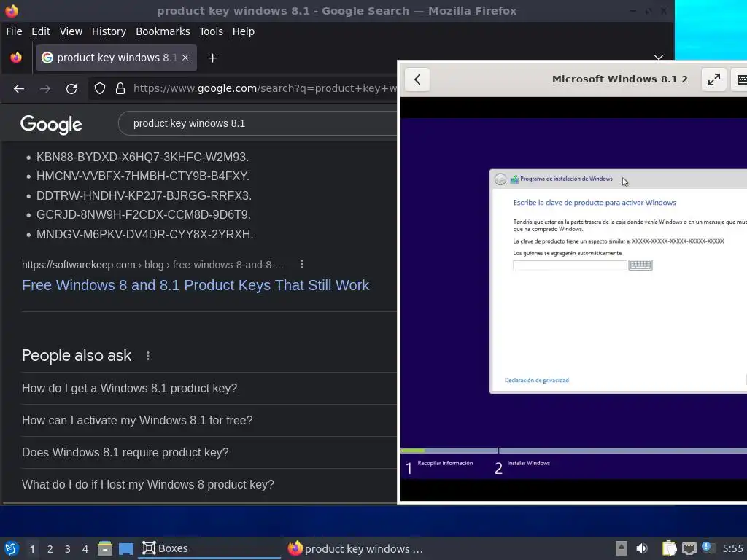
Task: Click key MNDGV-M6PKV-DV4DR-CYY8X-2YRXH
Action: (x=145, y=234)
